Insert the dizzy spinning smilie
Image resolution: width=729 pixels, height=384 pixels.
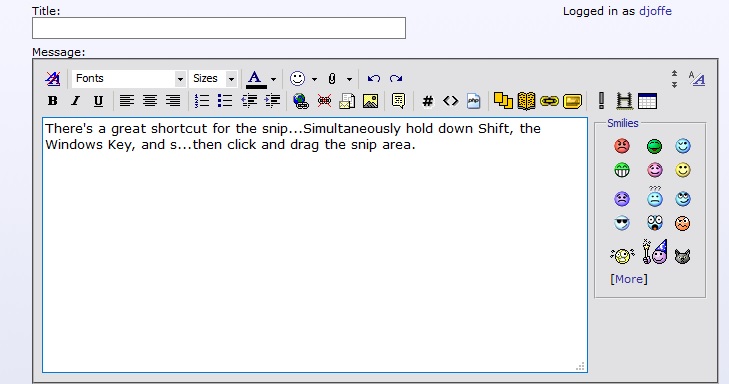(x=622, y=255)
